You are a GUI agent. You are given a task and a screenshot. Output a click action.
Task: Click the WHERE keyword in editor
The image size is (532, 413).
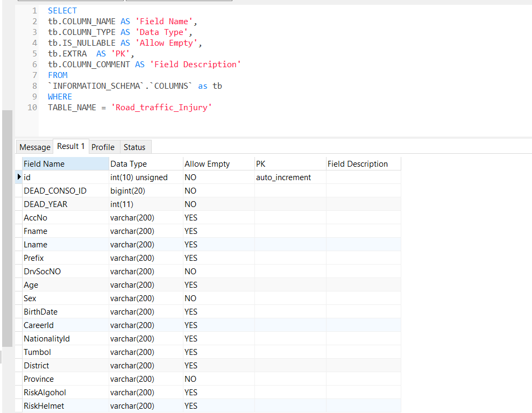[60, 97]
